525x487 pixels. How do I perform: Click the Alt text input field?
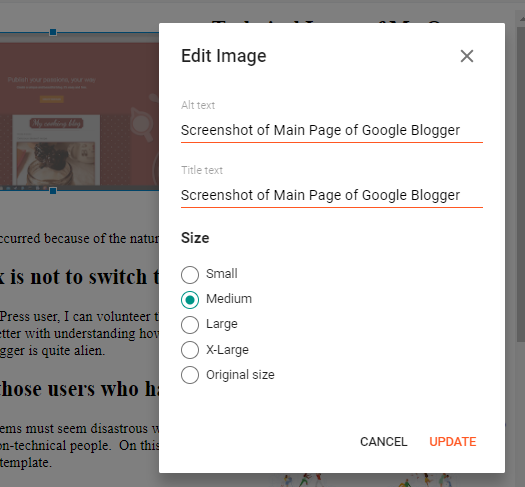(x=331, y=131)
